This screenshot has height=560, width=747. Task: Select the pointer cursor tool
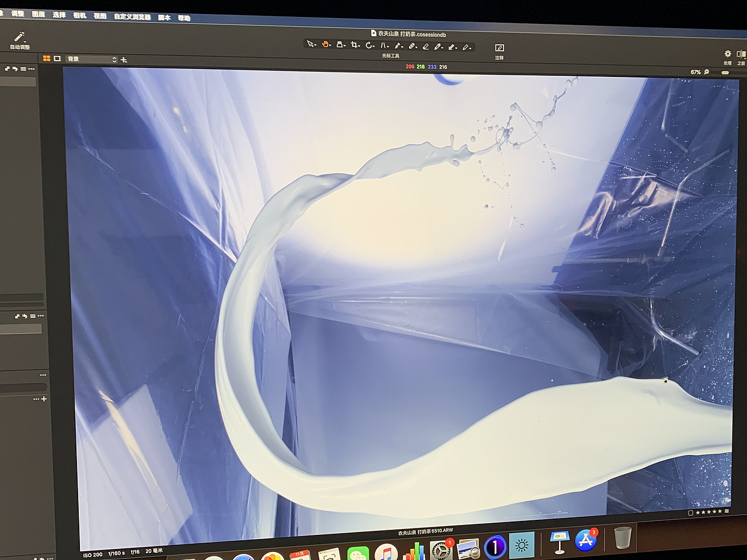(x=311, y=44)
